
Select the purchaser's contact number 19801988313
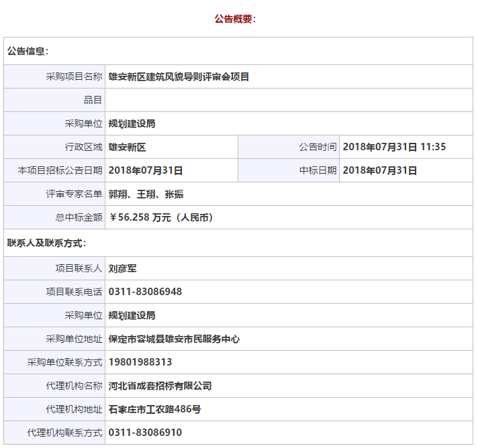point(140,362)
